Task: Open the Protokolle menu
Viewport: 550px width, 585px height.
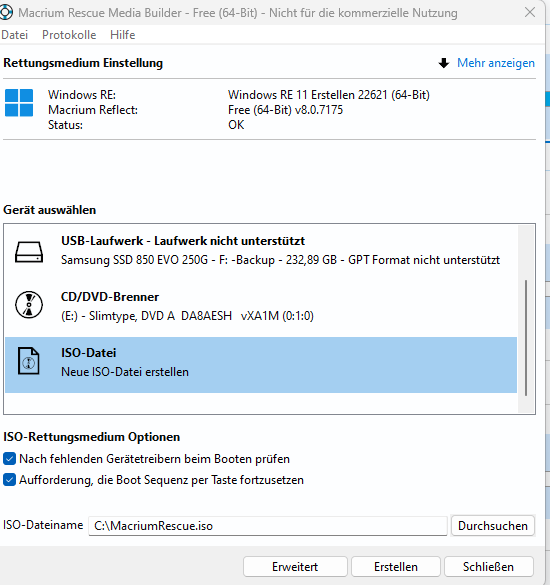Action: [x=69, y=35]
